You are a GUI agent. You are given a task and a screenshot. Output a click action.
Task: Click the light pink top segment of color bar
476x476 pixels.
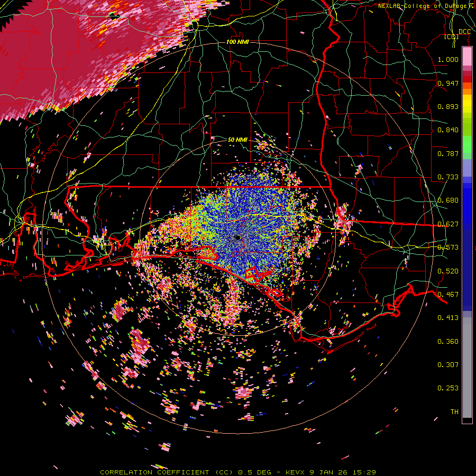coord(467,56)
